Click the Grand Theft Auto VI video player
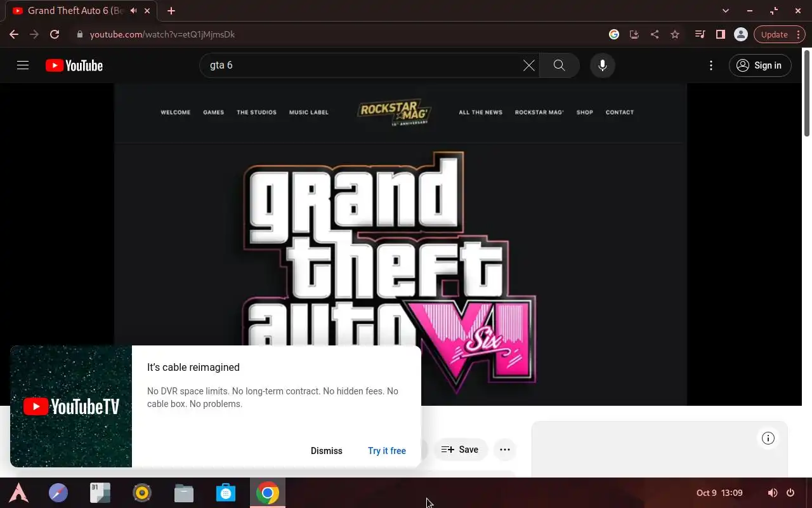The height and width of the screenshot is (508, 812). (400, 244)
